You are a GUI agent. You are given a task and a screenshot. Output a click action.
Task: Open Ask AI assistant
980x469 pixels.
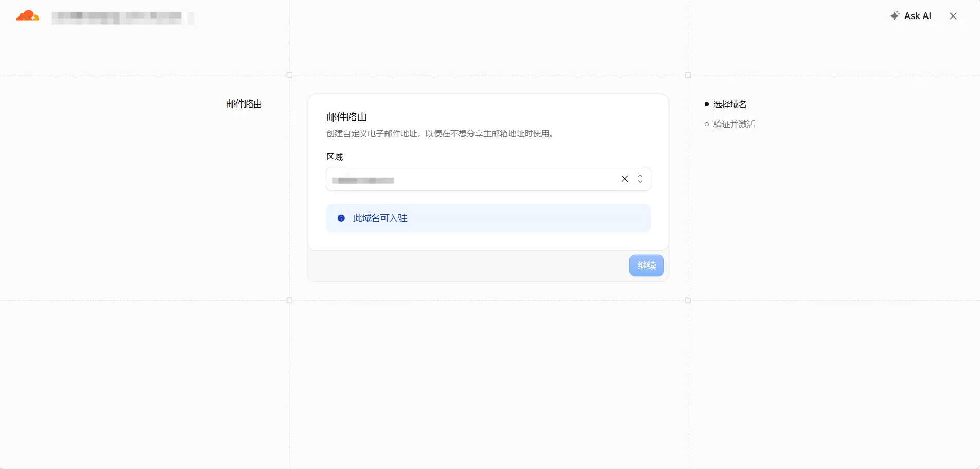[x=911, y=16]
